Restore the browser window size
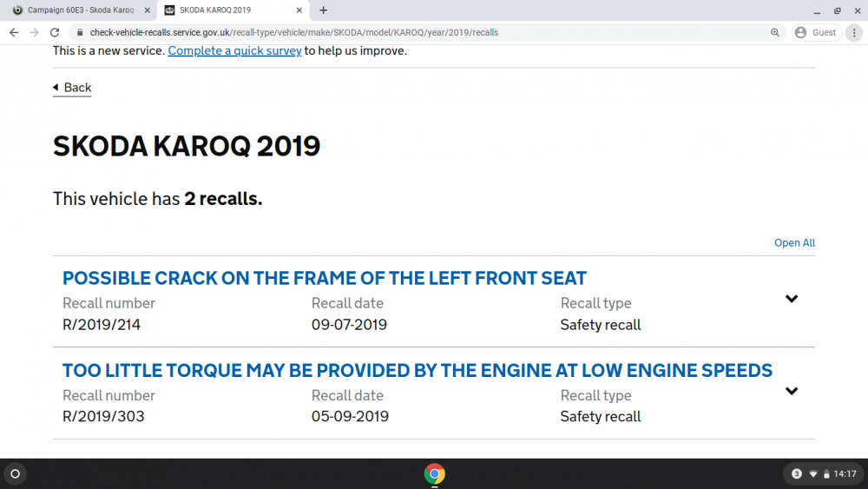868x489 pixels. point(837,10)
